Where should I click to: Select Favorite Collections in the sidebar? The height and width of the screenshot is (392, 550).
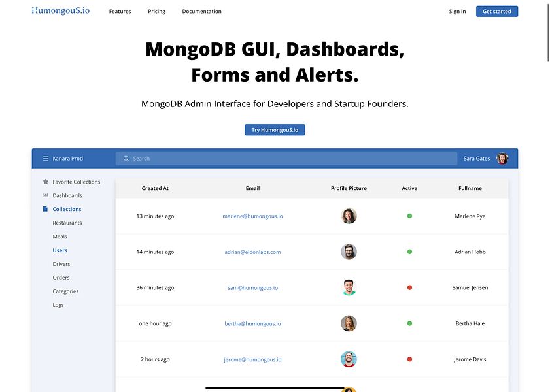(x=76, y=182)
